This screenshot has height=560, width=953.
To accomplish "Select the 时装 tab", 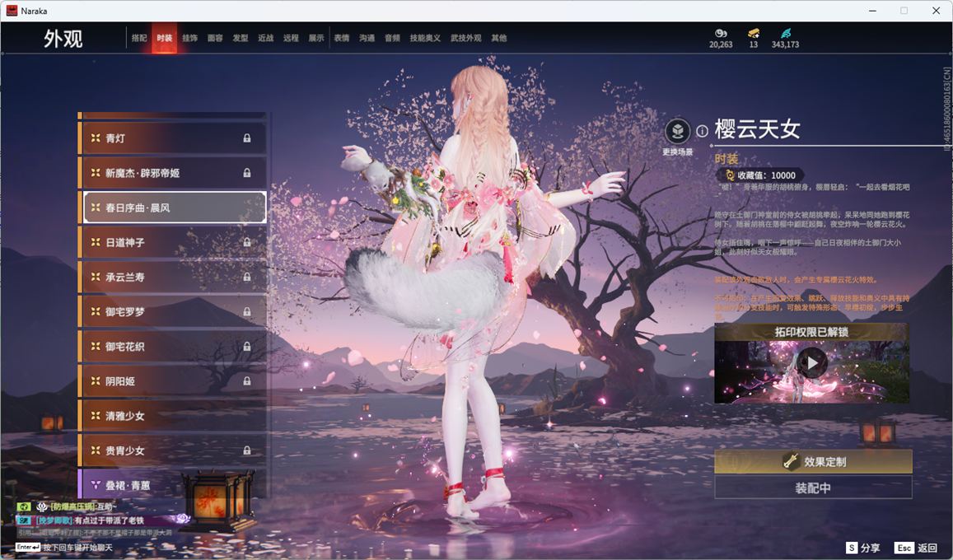I will [164, 38].
